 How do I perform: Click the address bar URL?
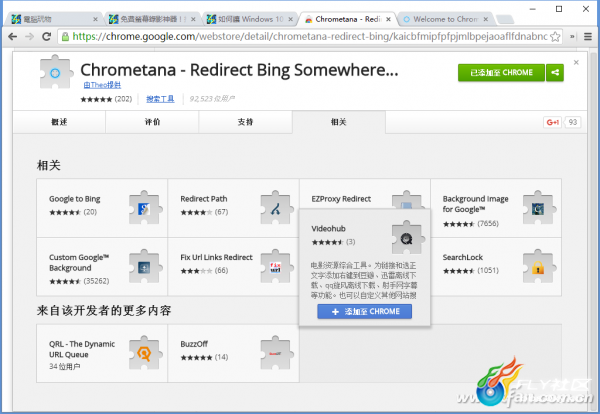pyautogui.click(x=310, y=37)
